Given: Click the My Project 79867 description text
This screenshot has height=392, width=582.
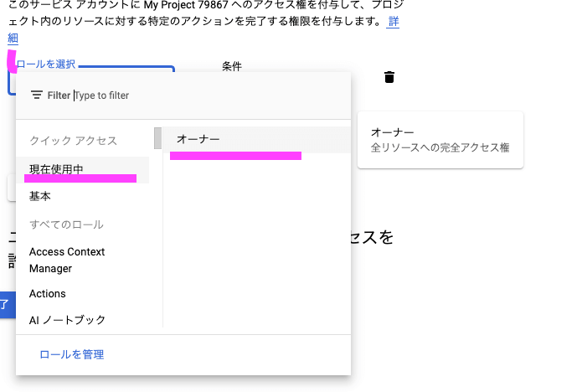Looking at the screenshot, I should (x=193, y=5).
